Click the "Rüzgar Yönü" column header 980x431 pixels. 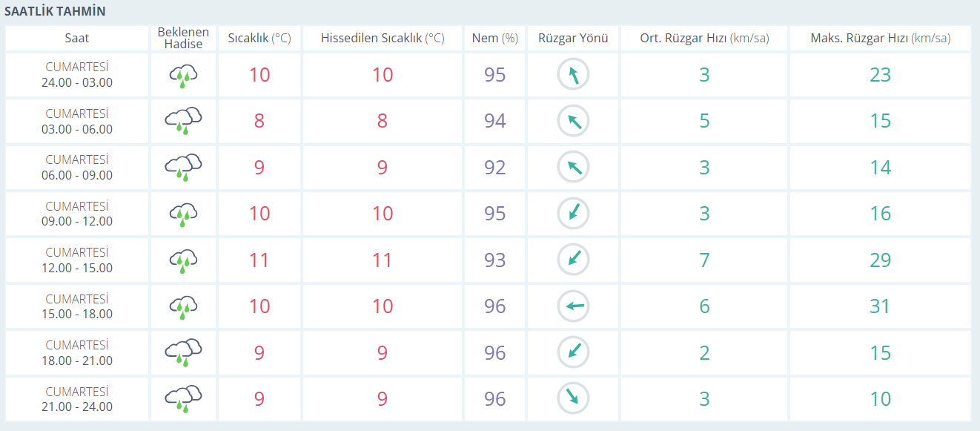coord(573,39)
